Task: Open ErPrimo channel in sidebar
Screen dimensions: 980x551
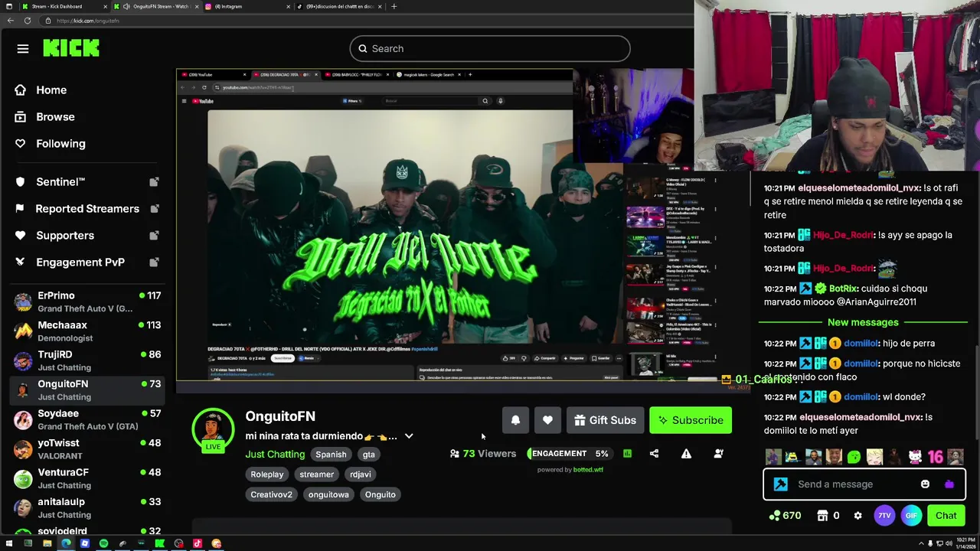Action: pos(87,302)
